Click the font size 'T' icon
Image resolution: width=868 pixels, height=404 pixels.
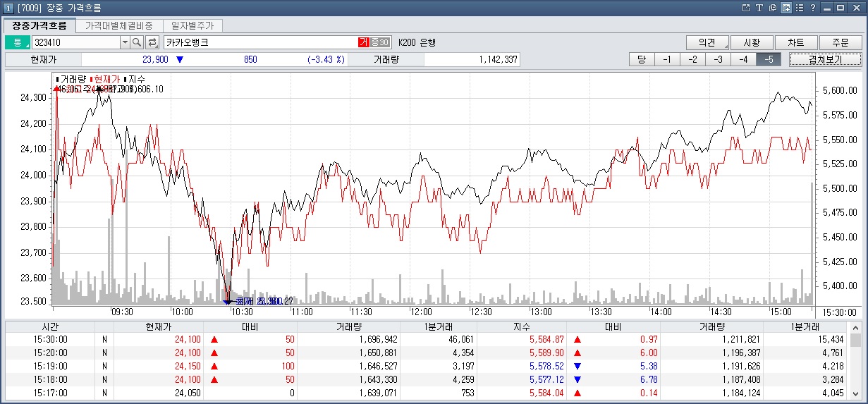pos(759,8)
